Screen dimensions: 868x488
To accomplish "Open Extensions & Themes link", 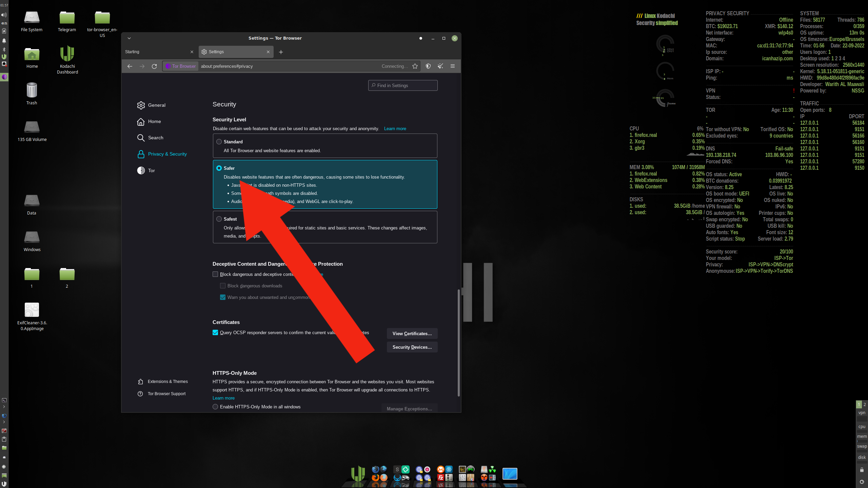I will pyautogui.click(x=163, y=382).
